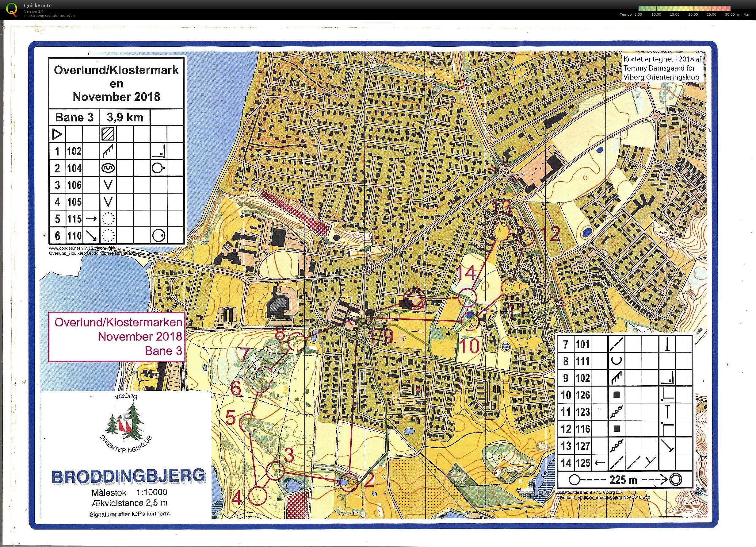
Task: Click the black square symbol in row 116
Action: pos(616,429)
